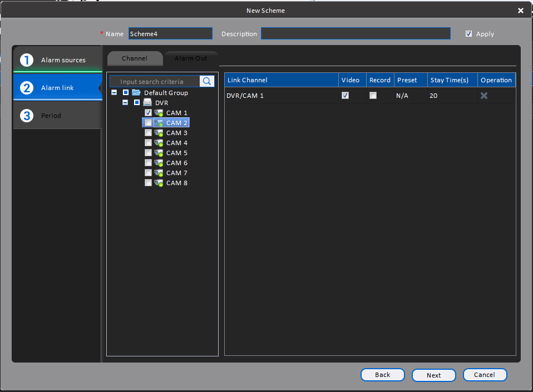
Task: Remove DVR/CAM 1 link with X icon
Action: pyautogui.click(x=483, y=96)
